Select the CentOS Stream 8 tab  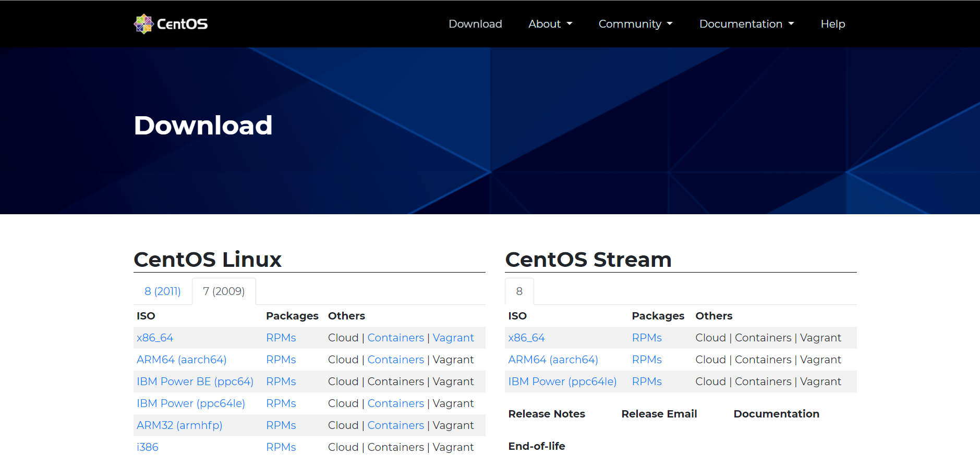[x=519, y=291]
